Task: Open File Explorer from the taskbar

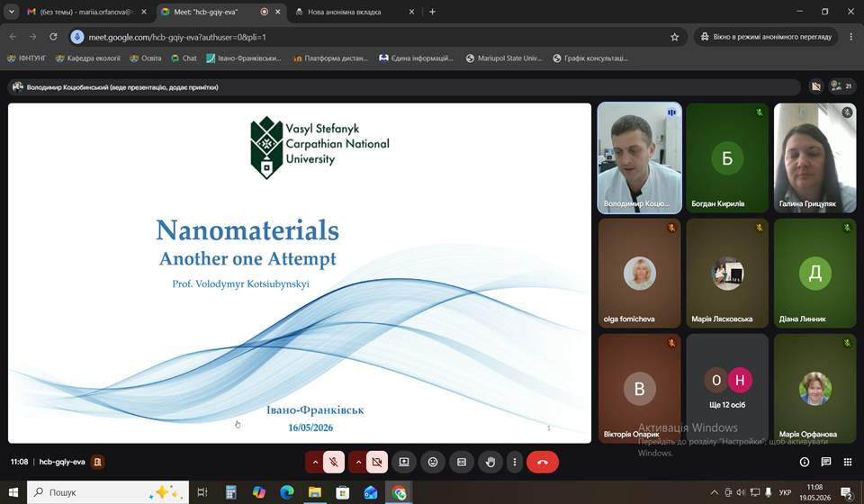Action: (x=315, y=492)
